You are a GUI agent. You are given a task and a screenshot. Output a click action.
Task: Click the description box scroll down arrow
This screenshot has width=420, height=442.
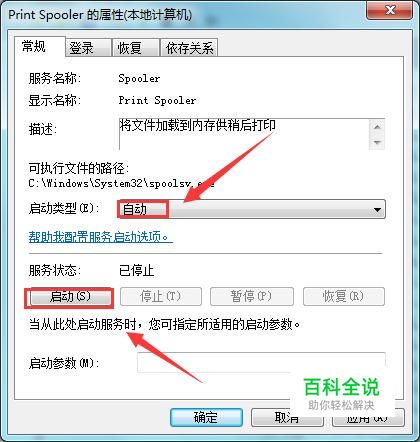click(x=377, y=143)
